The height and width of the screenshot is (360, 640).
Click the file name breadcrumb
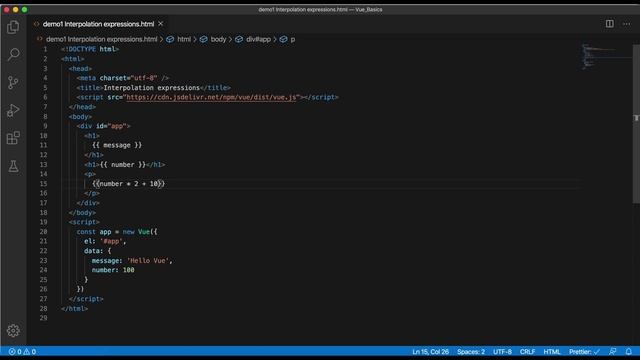pyautogui.click(x=101, y=39)
